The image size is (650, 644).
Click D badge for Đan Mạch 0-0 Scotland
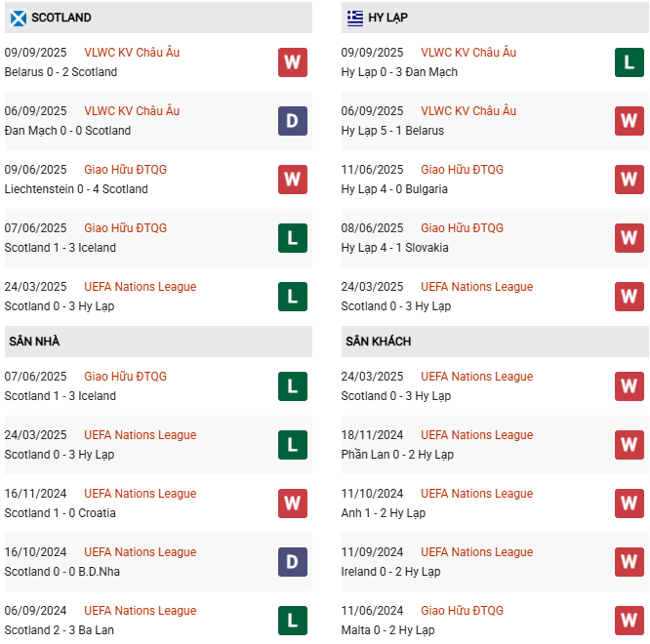pyautogui.click(x=292, y=121)
